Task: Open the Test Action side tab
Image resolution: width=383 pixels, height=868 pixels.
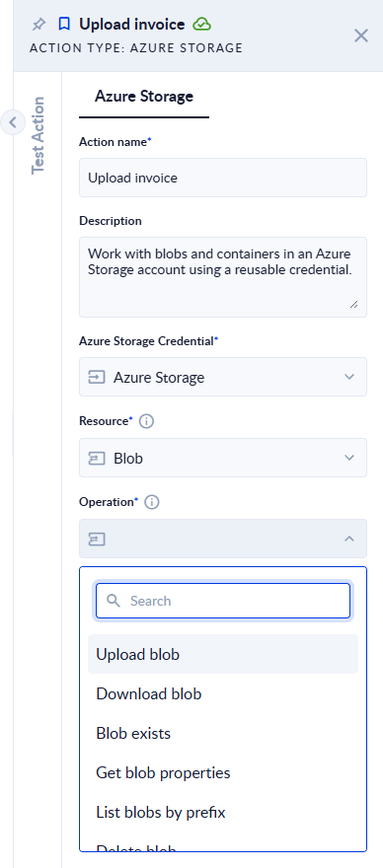Action: click(x=38, y=136)
